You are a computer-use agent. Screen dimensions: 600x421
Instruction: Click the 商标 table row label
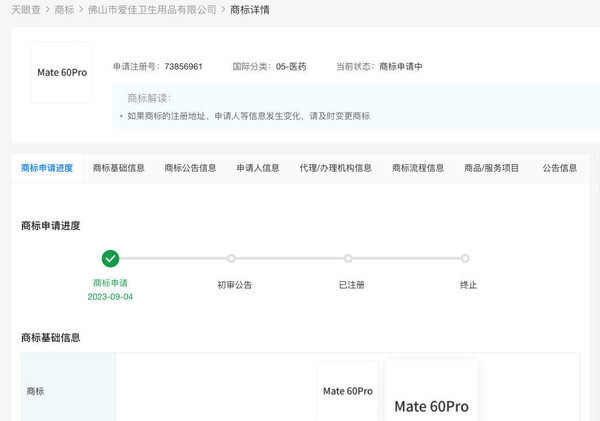(x=36, y=391)
